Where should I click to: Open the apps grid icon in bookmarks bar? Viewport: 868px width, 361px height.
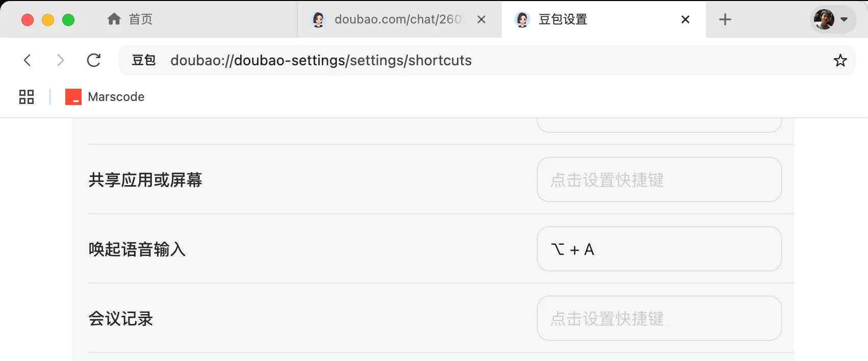[x=27, y=97]
